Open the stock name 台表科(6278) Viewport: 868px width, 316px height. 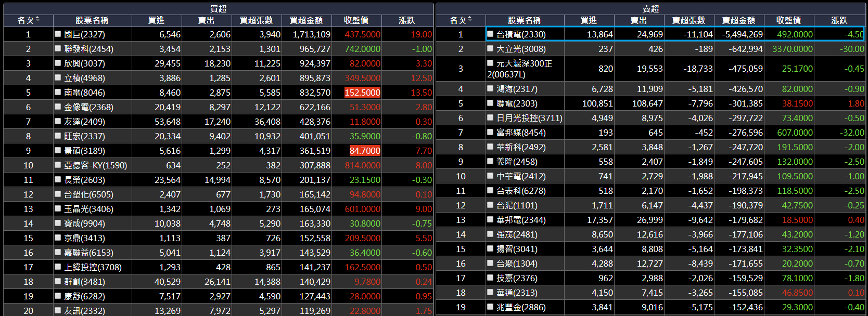(521, 191)
